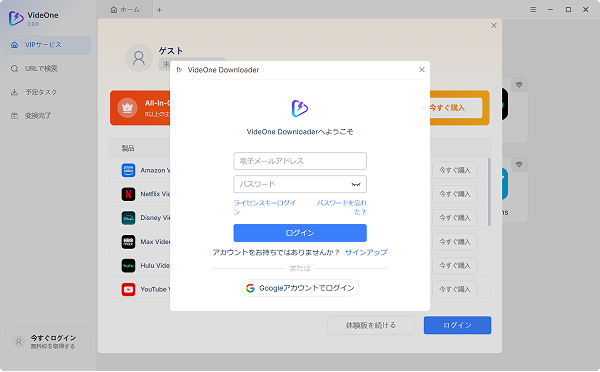Open 今すぐログイン at sidebar bottom
Viewport: 600px width, 372px height.
(x=48, y=342)
